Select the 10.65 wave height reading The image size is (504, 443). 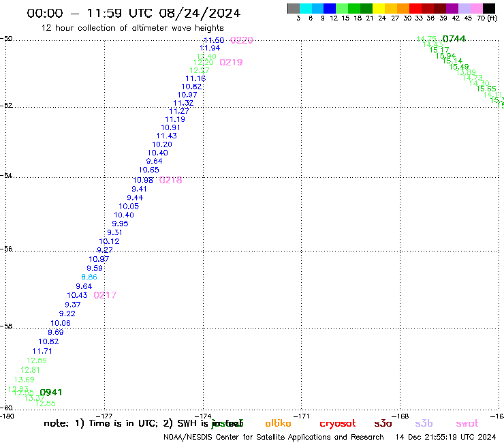[149, 170]
